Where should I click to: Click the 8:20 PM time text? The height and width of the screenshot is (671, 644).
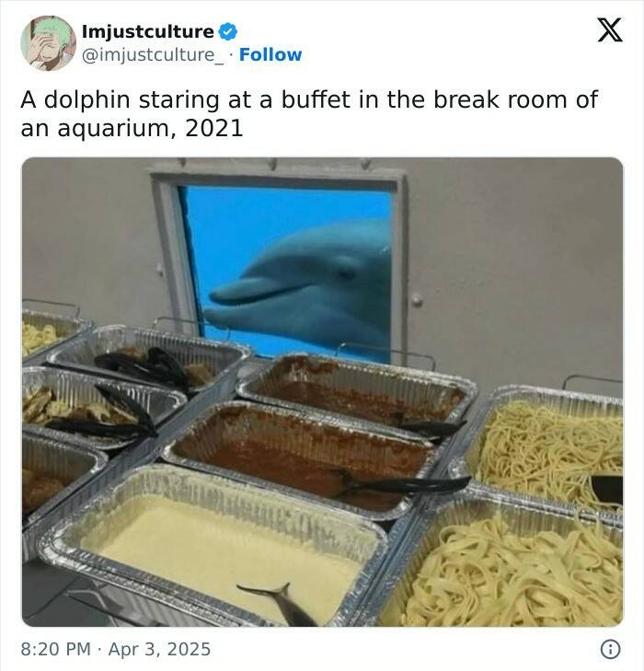tap(55, 649)
